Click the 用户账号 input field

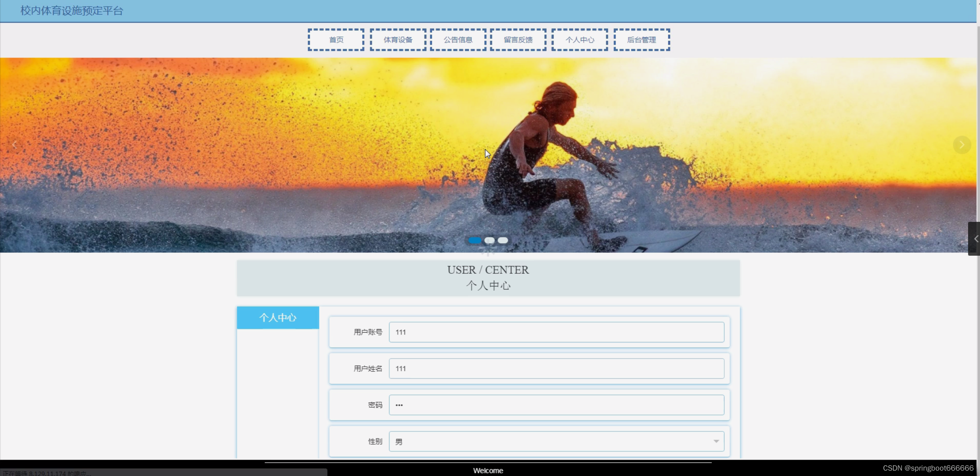tap(556, 332)
